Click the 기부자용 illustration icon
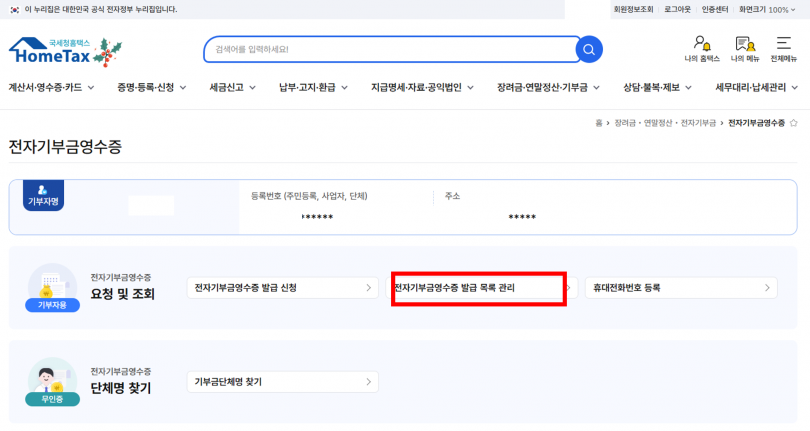 tap(52, 288)
